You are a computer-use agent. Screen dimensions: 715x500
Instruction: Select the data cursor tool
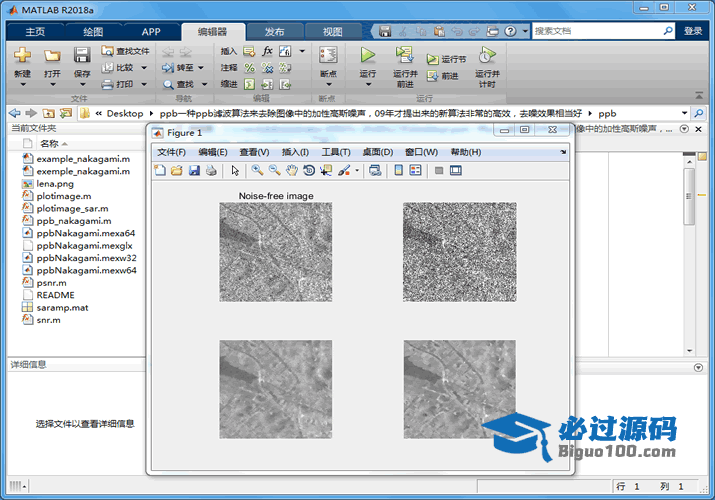point(326,170)
